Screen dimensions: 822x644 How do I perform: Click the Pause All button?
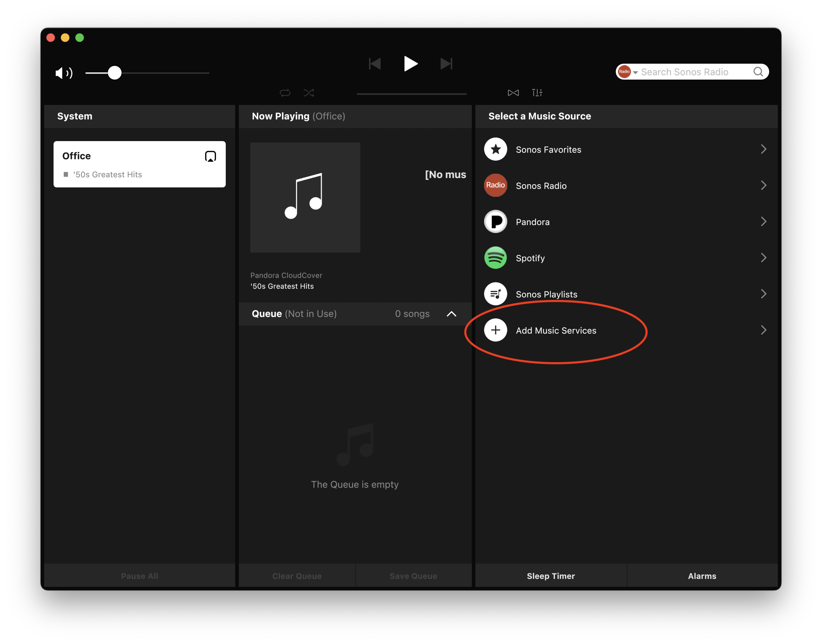(x=140, y=576)
